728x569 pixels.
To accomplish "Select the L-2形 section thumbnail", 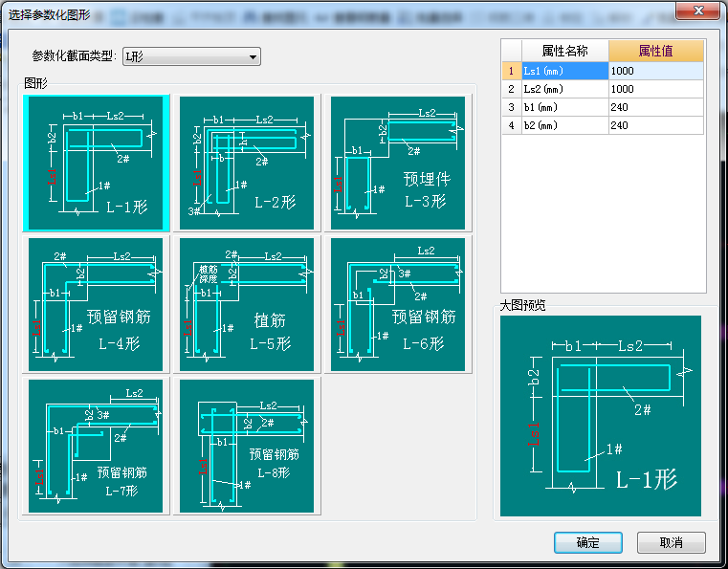I will coord(247,163).
